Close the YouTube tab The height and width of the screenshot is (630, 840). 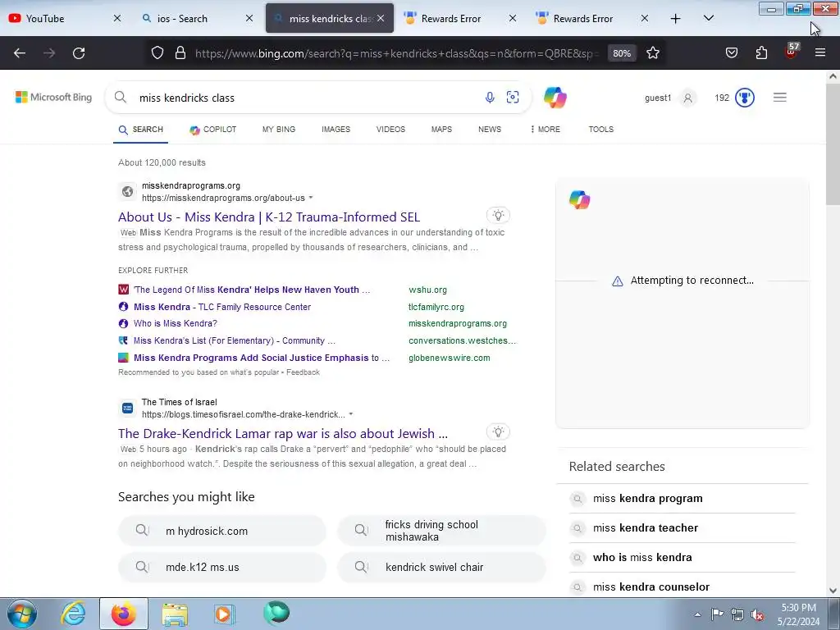117,19
